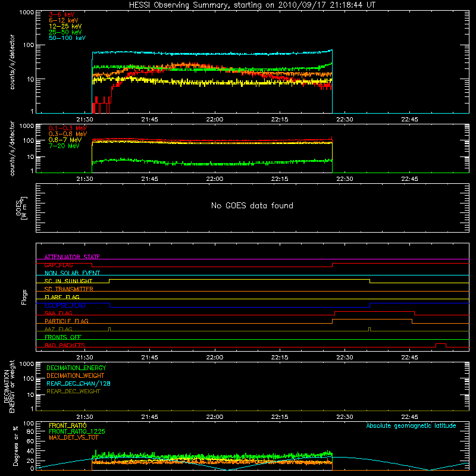The height and width of the screenshot is (476, 476).
Task: Click the 'Degrees or %' axis title
Action: [x=16, y=446]
